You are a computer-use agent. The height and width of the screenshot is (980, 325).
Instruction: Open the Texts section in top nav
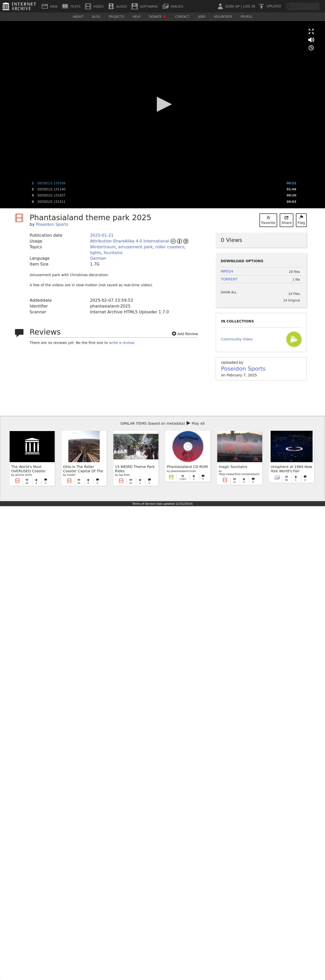coord(71,6)
